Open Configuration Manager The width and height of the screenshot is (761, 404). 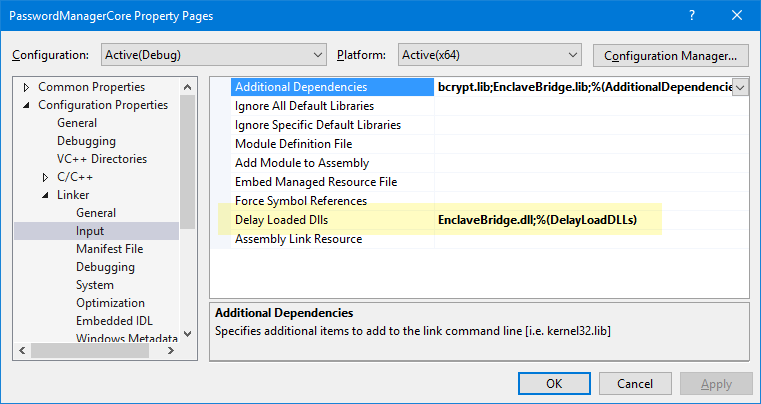tap(670, 54)
